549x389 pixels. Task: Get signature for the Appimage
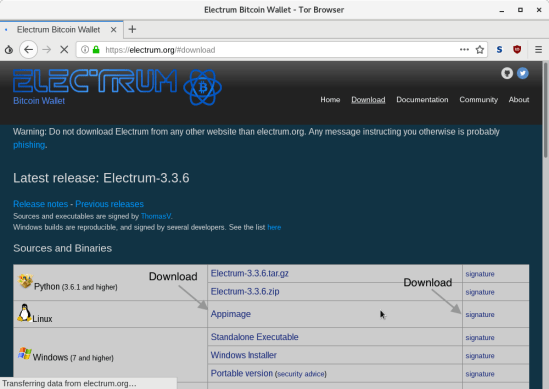(480, 314)
